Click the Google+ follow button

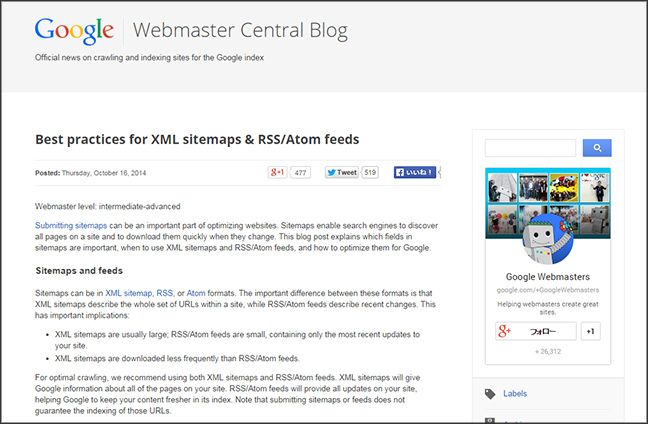(536, 331)
